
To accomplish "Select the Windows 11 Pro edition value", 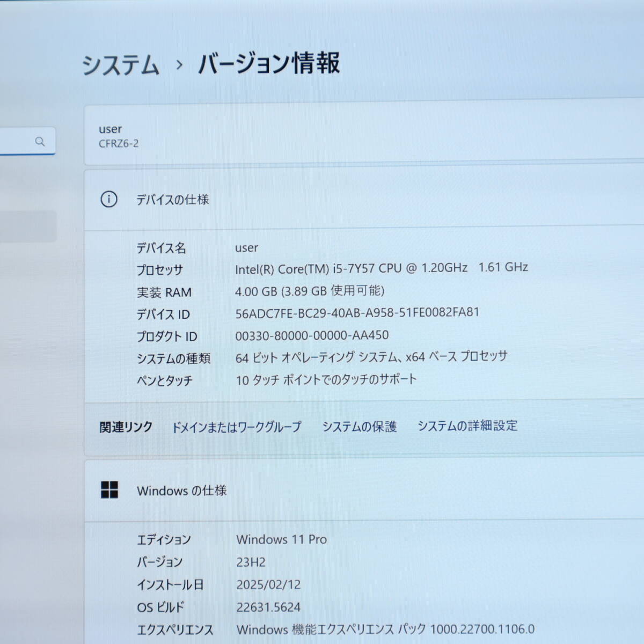I will [282, 539].
